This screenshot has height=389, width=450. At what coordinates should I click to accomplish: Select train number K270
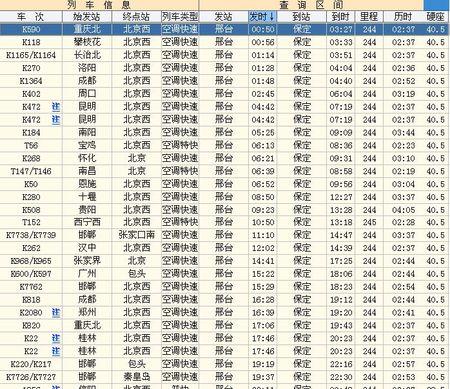click(31, 68)
